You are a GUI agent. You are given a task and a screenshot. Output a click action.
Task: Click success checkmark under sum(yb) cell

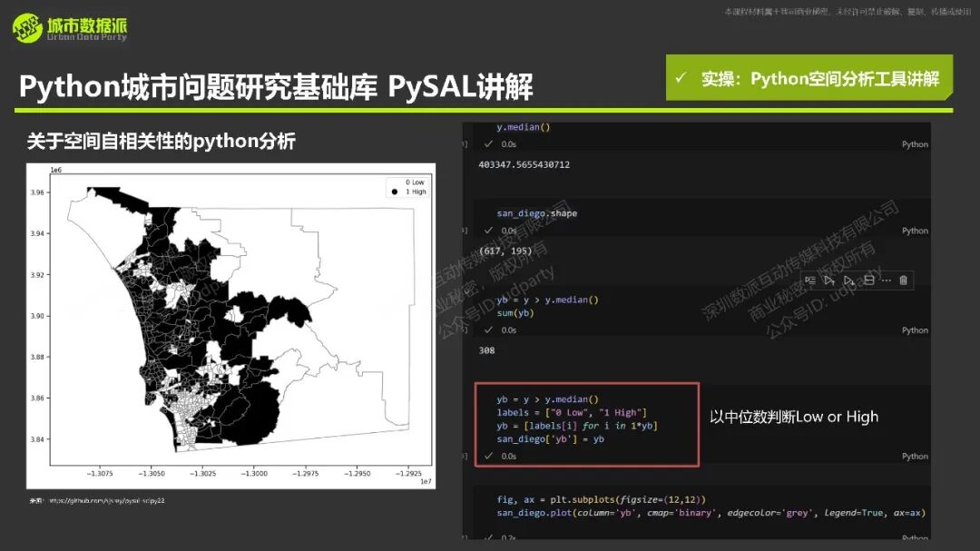(488, 330)
